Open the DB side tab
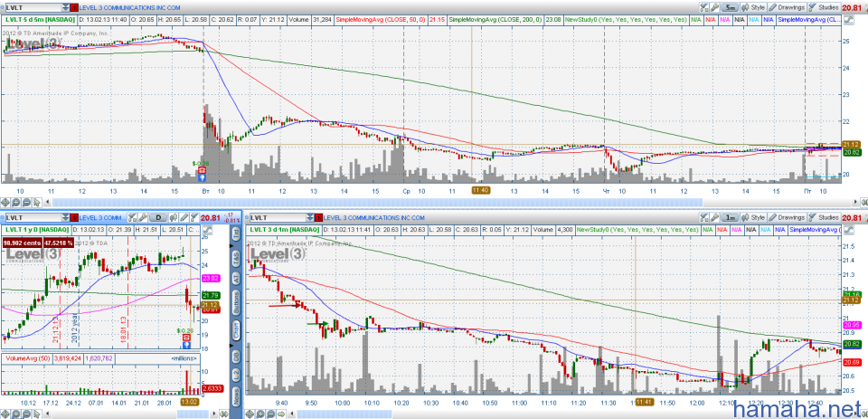The image size is (868, 419). (236, 357)
